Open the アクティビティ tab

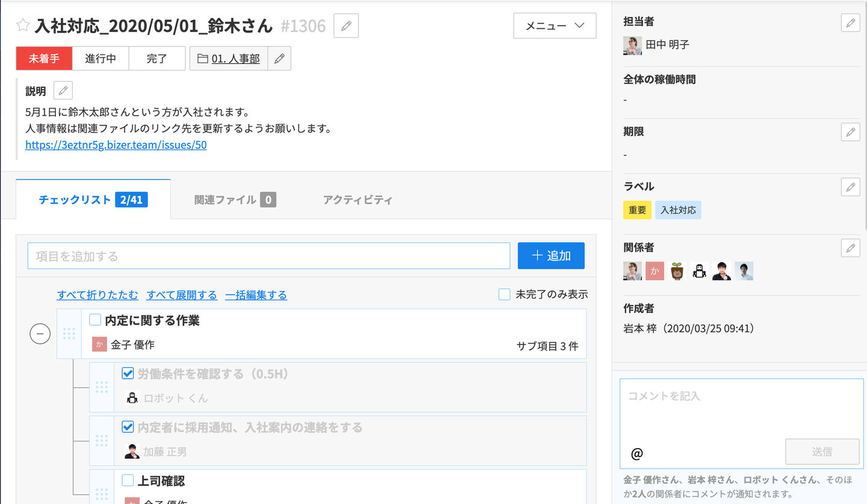click(358, 200)
